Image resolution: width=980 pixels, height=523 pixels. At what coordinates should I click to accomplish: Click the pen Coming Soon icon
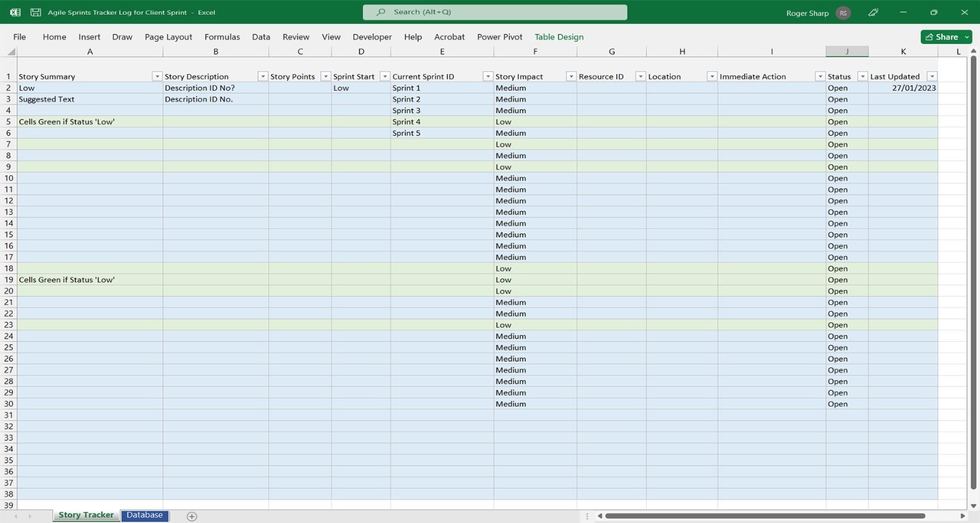pos(873,12)
